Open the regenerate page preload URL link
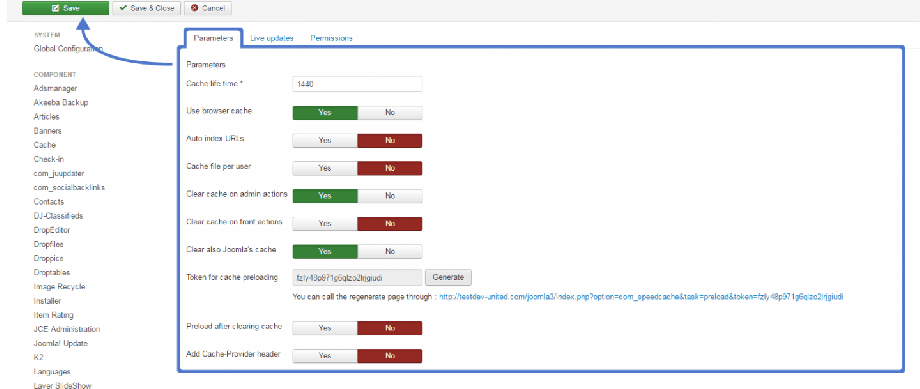This screenshot has width=920, height=389. (641, 297)
